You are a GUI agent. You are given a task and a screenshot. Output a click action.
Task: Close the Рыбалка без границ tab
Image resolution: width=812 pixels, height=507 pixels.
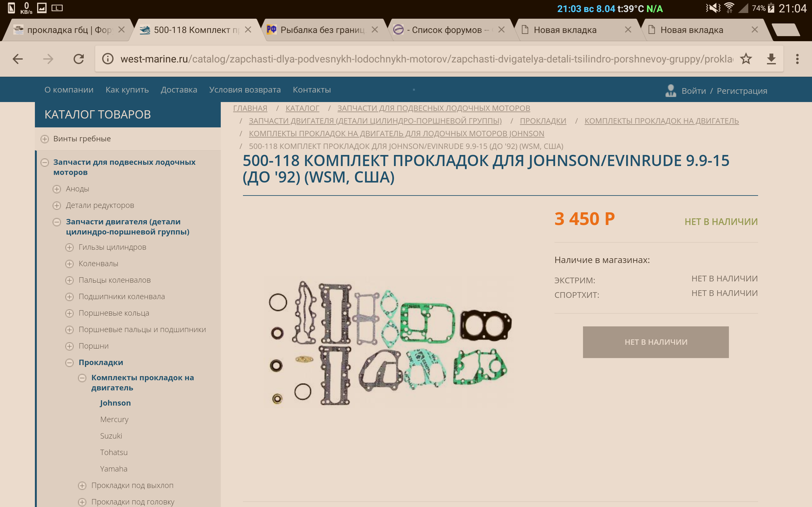point(375,30)
